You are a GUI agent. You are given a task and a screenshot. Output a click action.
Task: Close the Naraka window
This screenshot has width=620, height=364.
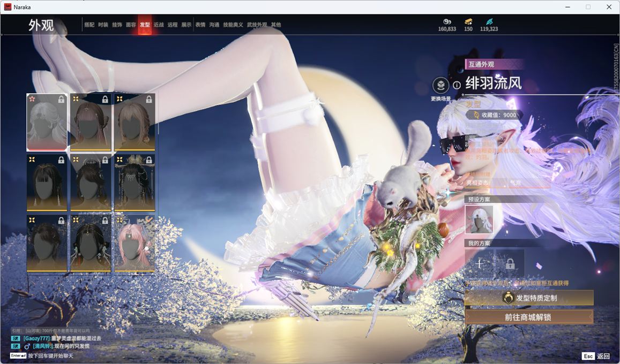pos(609,7)
